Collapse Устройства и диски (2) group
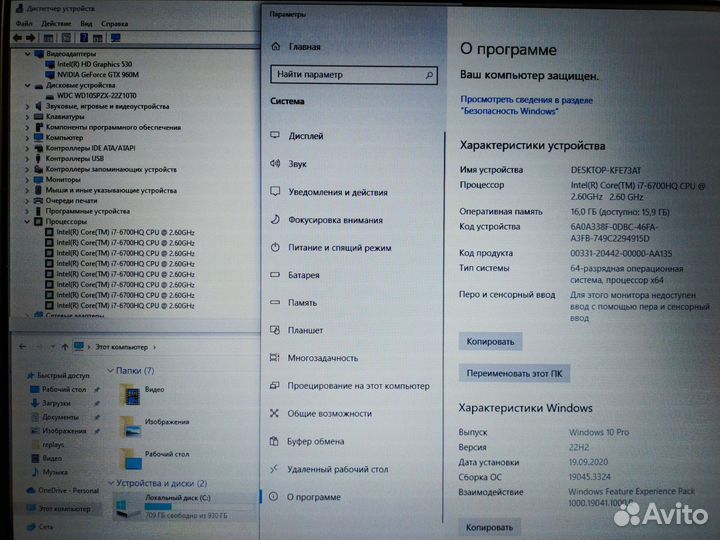Viewport: 720px width, 540px height. (110, 483)
